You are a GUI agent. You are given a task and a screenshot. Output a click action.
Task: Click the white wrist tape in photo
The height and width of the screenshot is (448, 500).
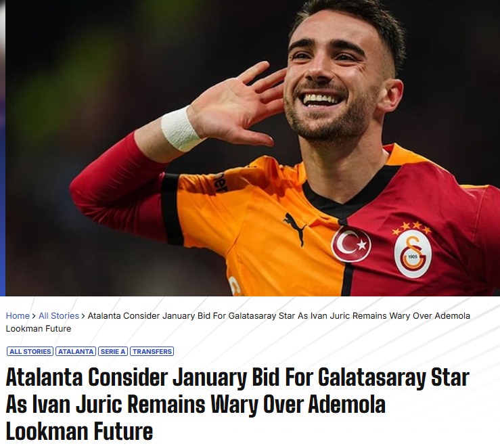coord(180,129)
